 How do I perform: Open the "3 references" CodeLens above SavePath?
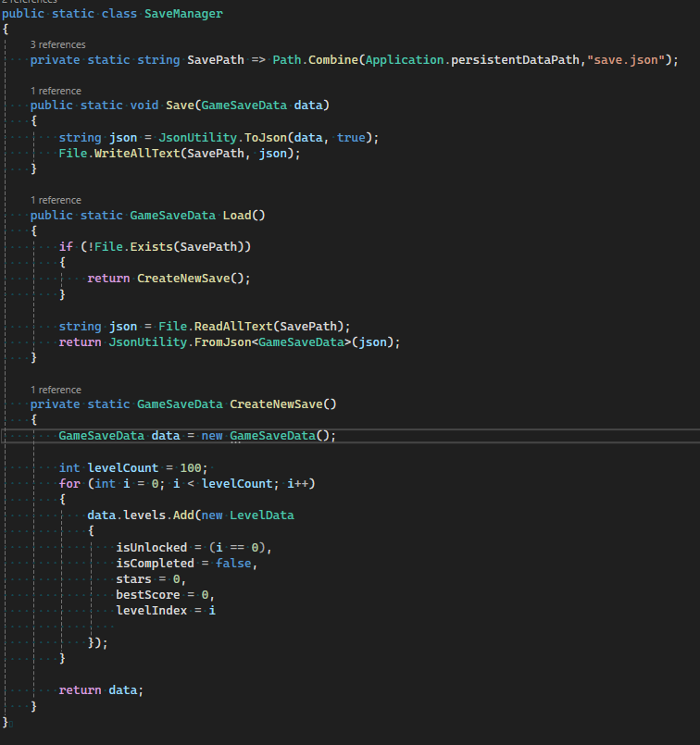[x=58, y=44]
